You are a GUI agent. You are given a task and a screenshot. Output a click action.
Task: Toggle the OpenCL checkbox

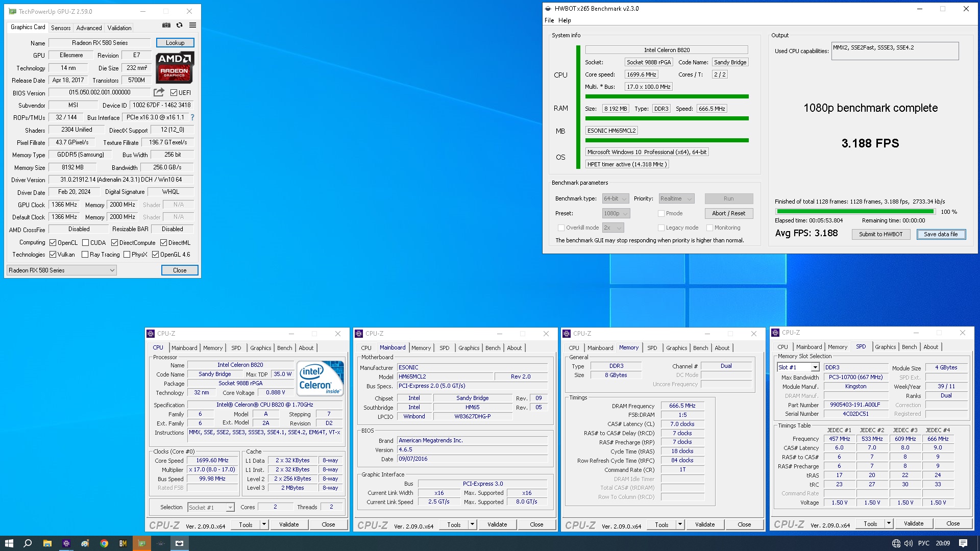click(53, 243)
